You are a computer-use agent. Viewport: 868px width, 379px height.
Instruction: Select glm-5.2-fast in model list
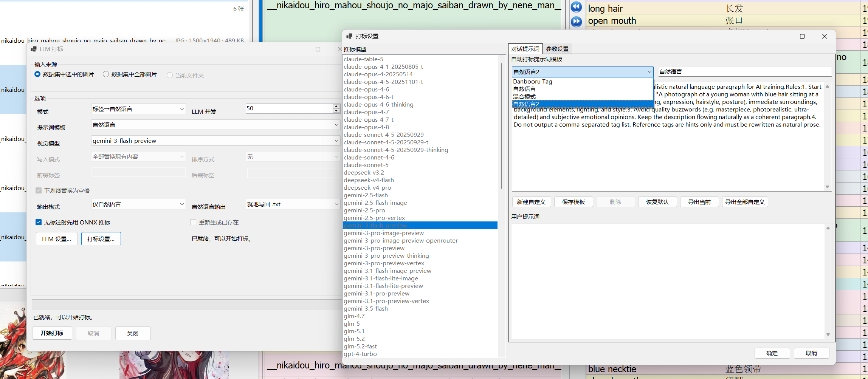(x=420, y=346)
